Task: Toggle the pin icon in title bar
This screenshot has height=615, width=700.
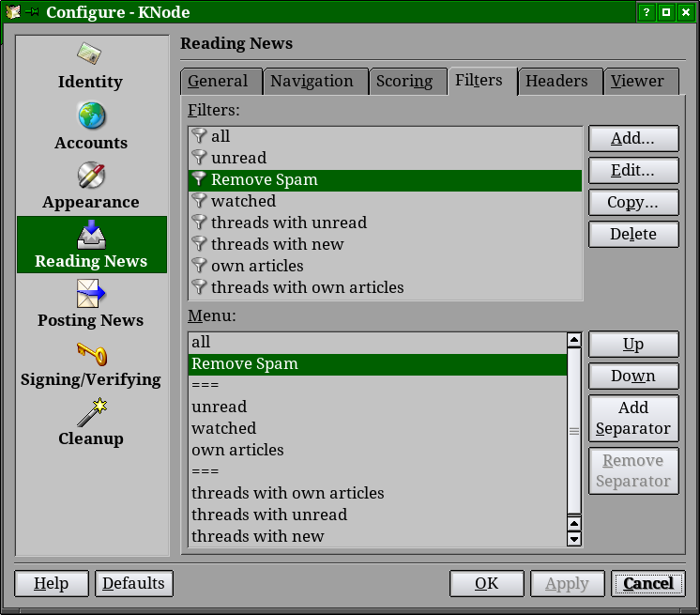Action: [x=32, y=12]
